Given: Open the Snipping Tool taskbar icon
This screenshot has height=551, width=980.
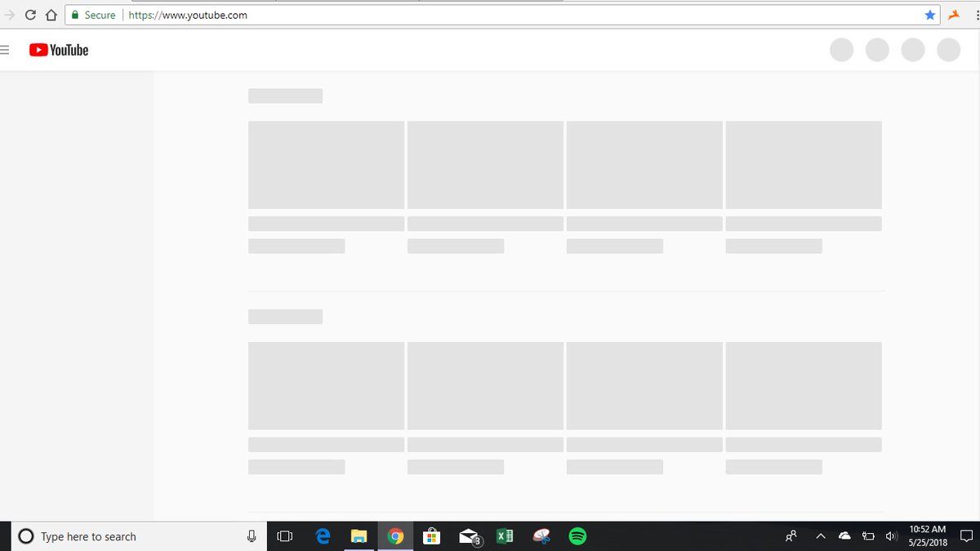Looking at the screenshot, I should pos(541,536).
